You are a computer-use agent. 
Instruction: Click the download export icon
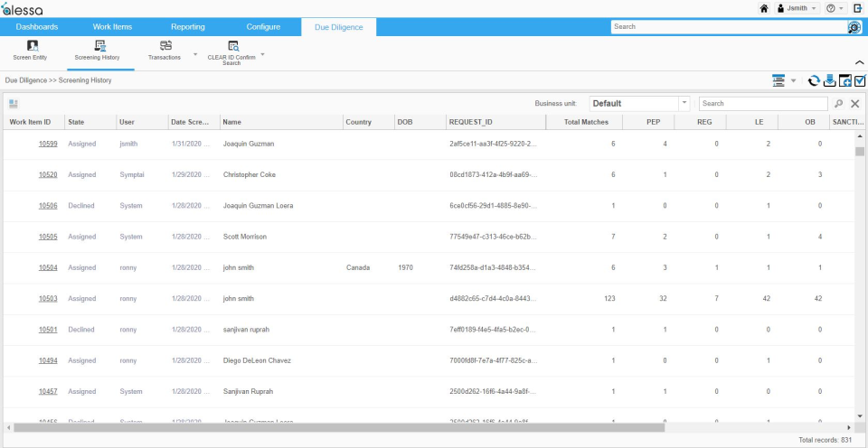point(829,80)
